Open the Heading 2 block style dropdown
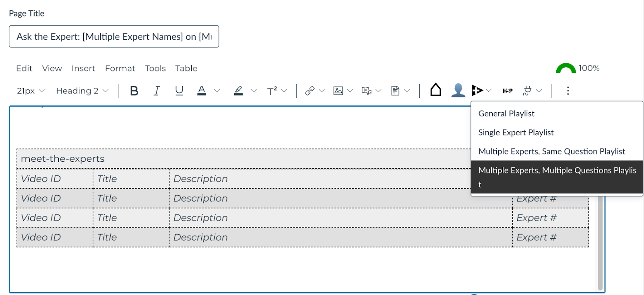 (82, 91)
